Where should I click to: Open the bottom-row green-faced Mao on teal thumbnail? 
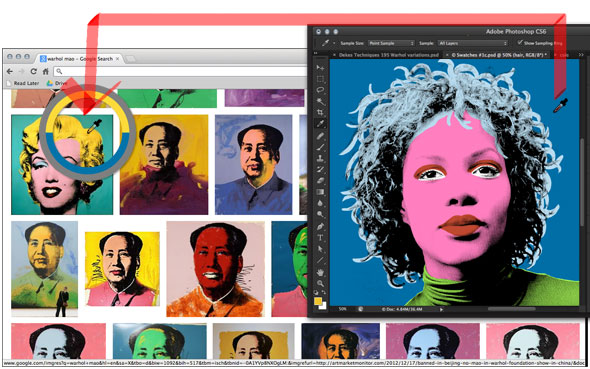[x=160, y=341]
